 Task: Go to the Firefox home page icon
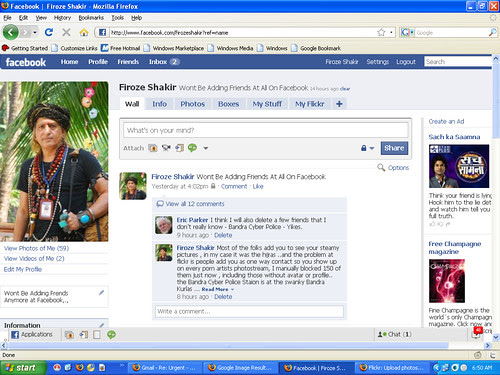[x=84, y=32]
